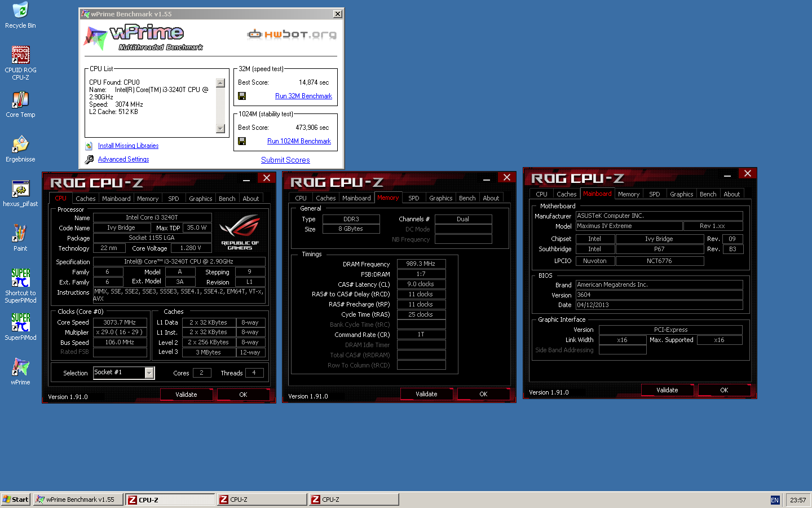Open Caches tab in right CPU-Z window

(567, 194)
